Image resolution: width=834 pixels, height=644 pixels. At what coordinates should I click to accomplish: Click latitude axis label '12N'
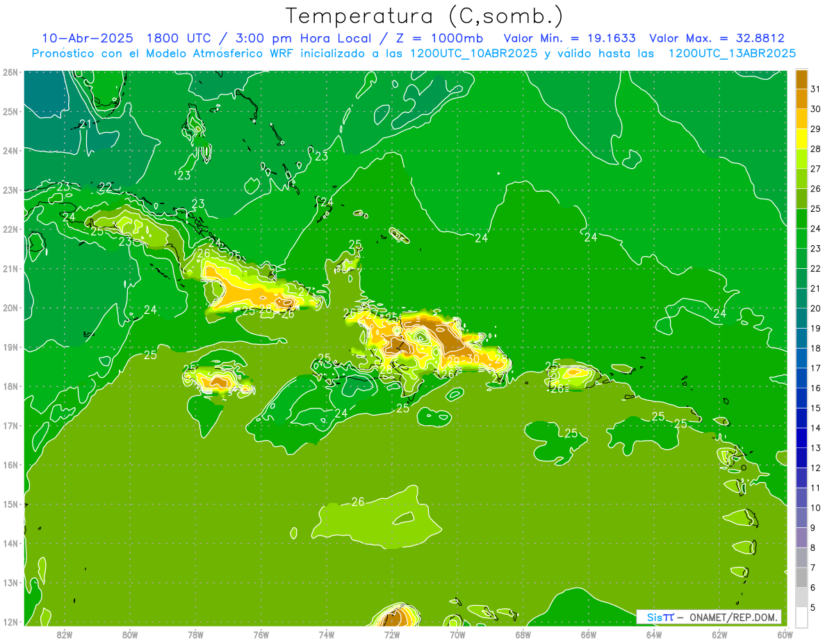tap(10, 622)
